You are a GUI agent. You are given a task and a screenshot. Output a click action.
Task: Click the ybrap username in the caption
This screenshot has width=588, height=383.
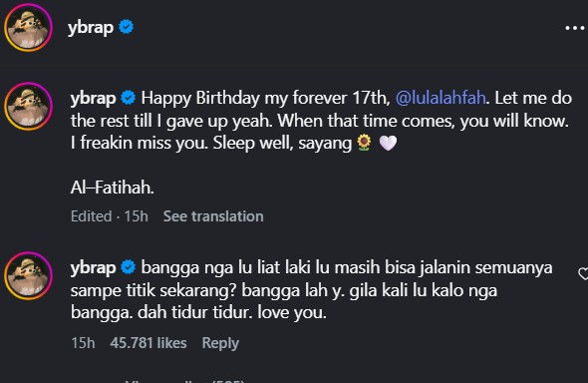click(93, 99)
